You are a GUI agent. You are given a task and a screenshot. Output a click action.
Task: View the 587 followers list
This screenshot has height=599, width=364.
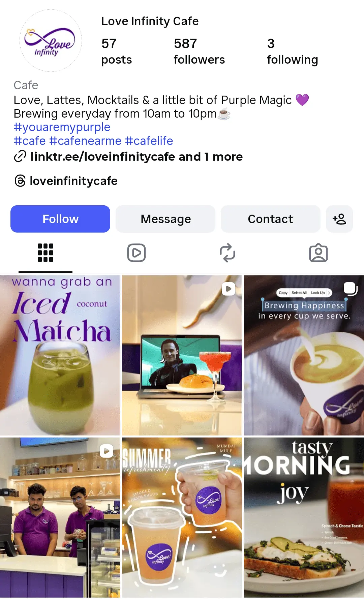(199, 51)
